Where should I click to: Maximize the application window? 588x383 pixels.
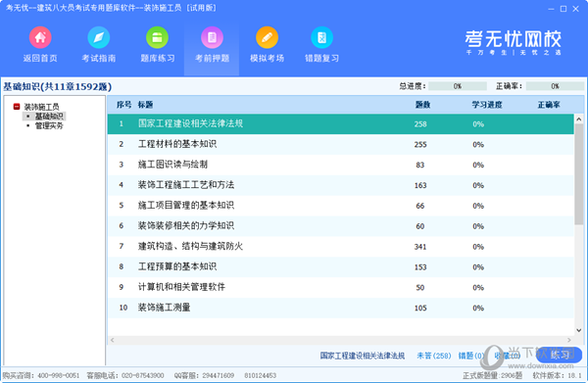pyautogui.click(x=563, y=9)
